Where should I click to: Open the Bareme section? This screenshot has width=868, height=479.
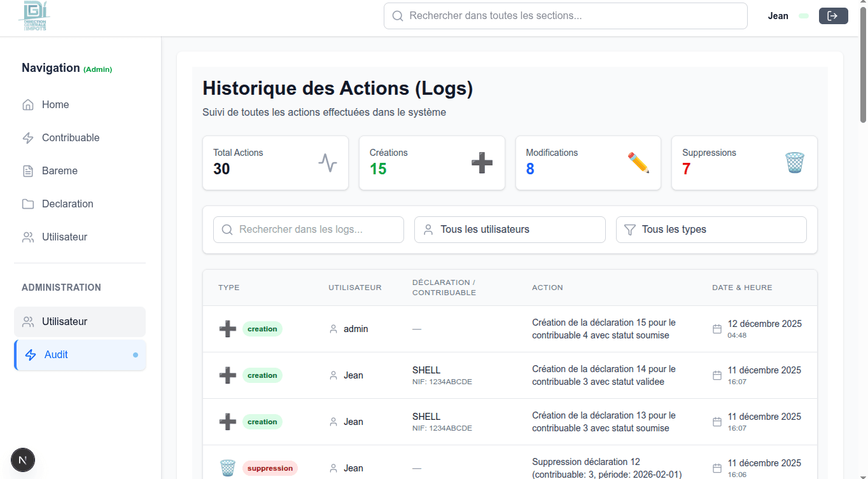(80, 171)
